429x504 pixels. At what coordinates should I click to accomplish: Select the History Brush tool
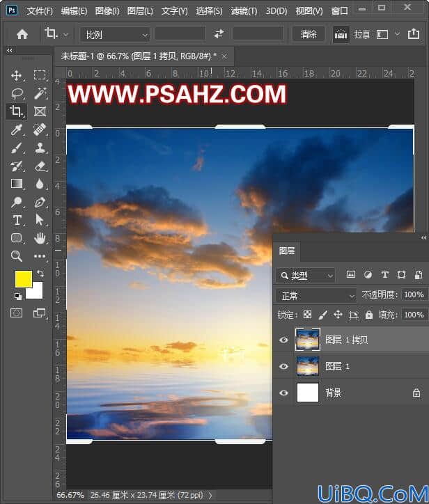(17, 166)
